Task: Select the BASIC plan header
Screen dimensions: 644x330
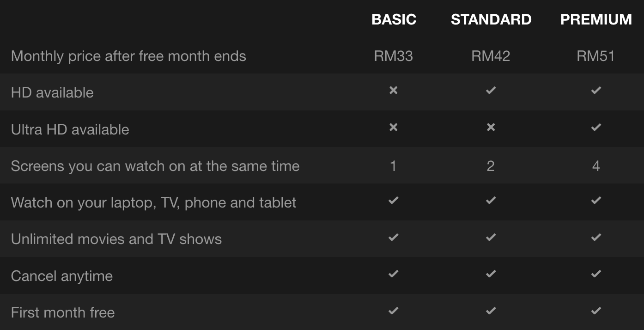Action: pyautogui.click(x=394, y=19)
